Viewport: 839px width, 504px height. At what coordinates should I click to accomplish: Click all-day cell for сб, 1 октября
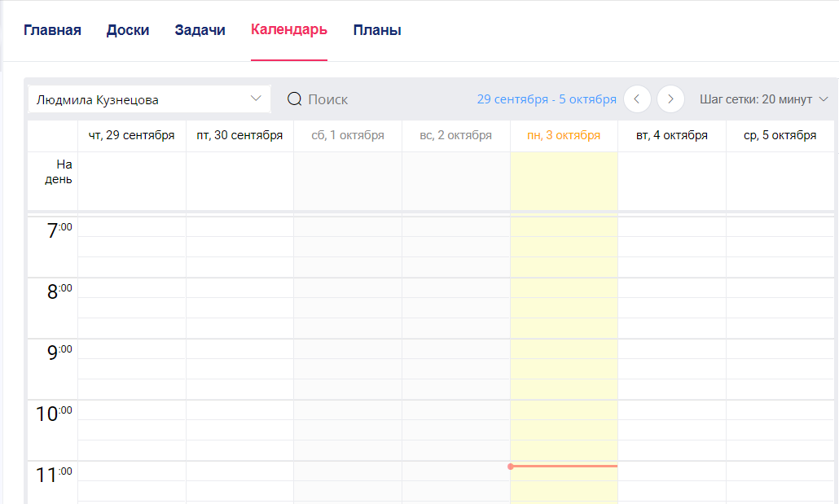click(x=348, y=182)
